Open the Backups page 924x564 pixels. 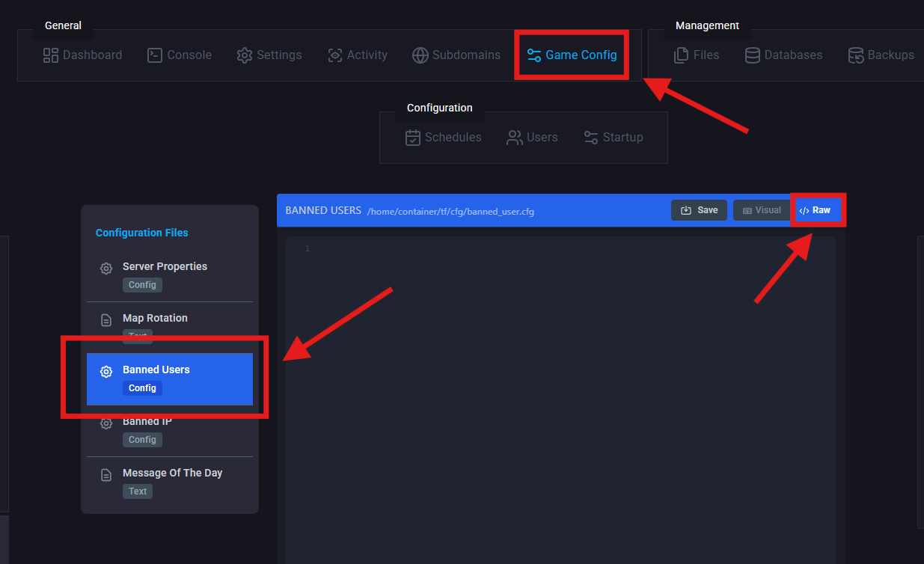(881, 55)
